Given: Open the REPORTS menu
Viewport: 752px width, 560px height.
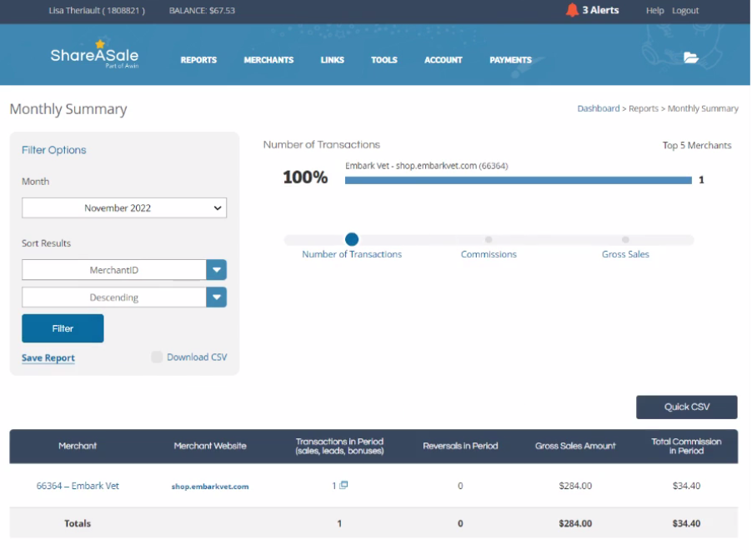Looking at the screenshot, I should 198,60.
